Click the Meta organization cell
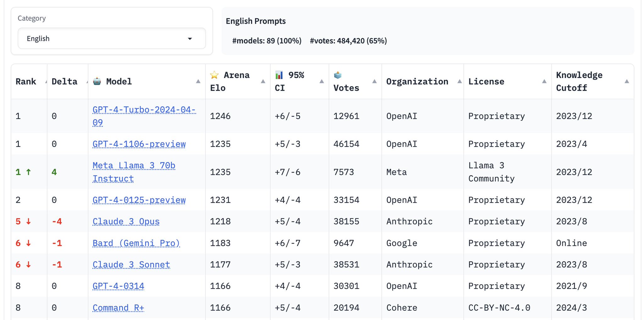Image resolution: width=644 pixels, height=320 pixels. [x=397, y=172]
